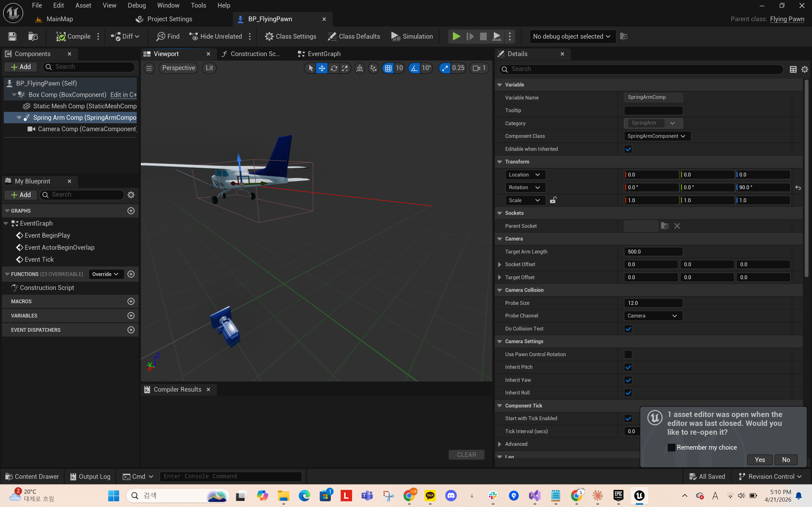This screenshot has width=812, height=507.
Task: Click the Play simulation green arrow
Action: (x=456, y=36)
